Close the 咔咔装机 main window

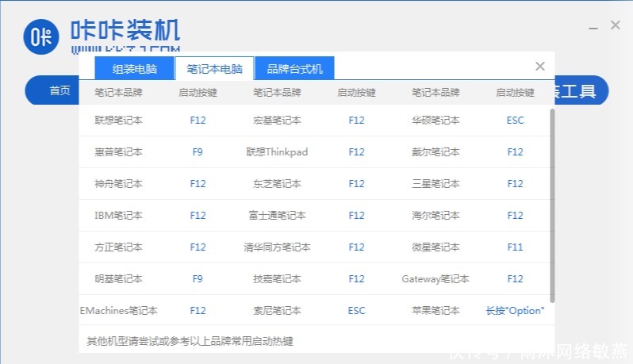(616, 25)
